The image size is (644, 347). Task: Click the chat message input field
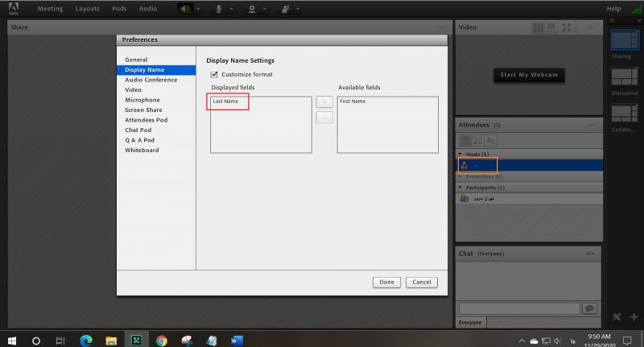point(519,308)
